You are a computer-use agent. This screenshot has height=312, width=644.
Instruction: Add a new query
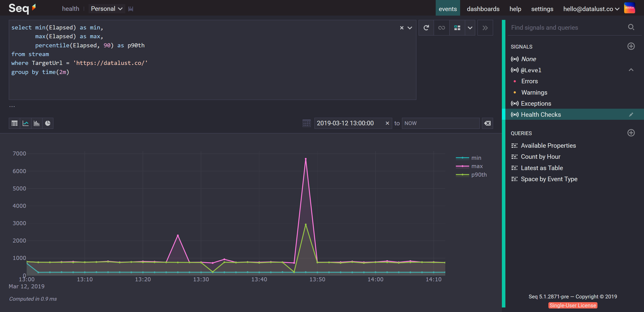click(631, 133)
